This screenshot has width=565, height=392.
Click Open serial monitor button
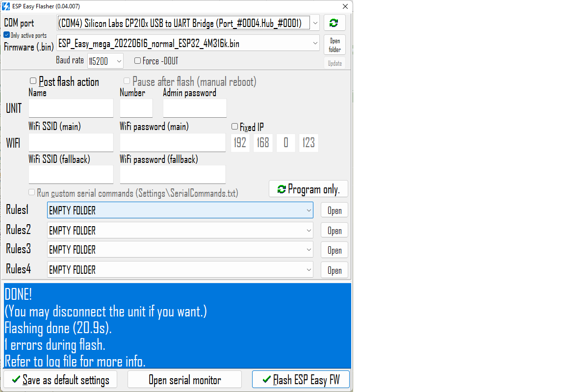[184, 380]
